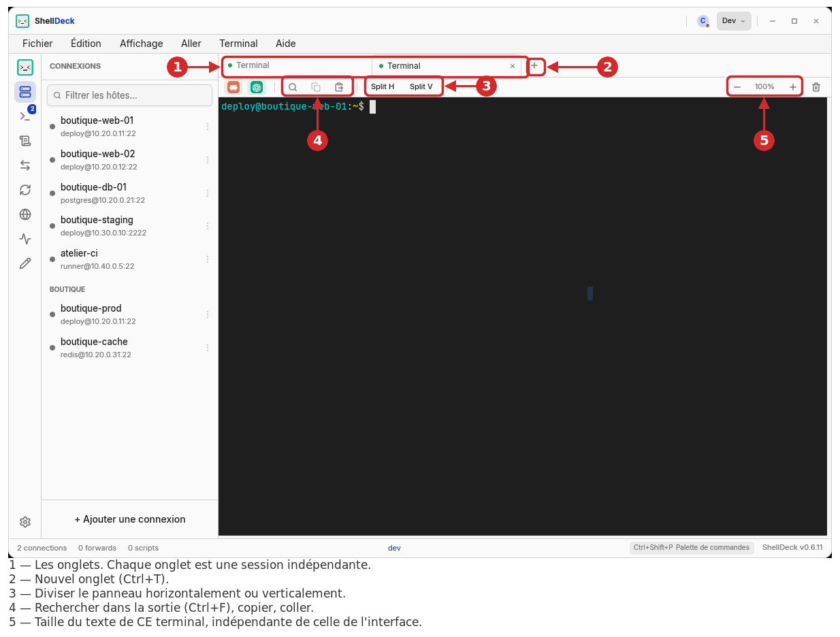Increase terminal text size with plus

[x=793, y=87]
